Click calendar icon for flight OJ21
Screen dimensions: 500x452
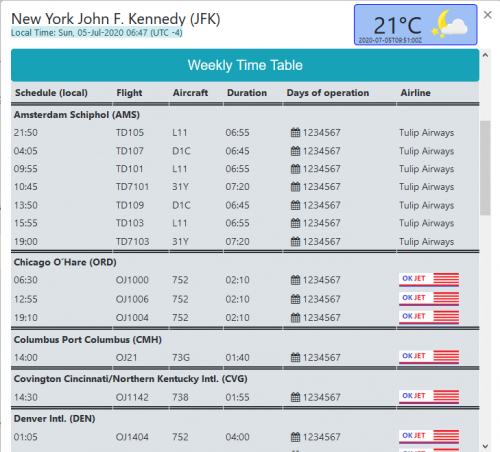pyautogui.click(x=295, y=358)
